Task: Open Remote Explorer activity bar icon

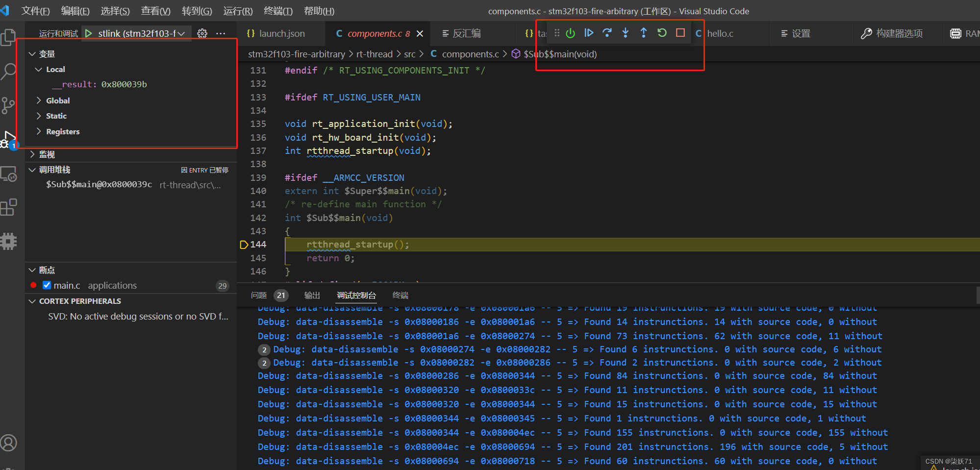Action: pyautogui.click(x=8, y=174)
